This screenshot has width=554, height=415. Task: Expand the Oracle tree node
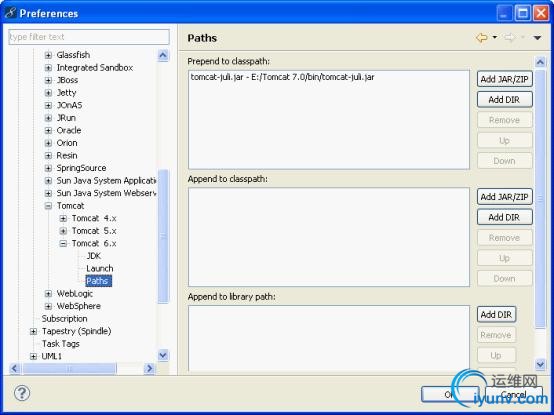coord(48,130)
